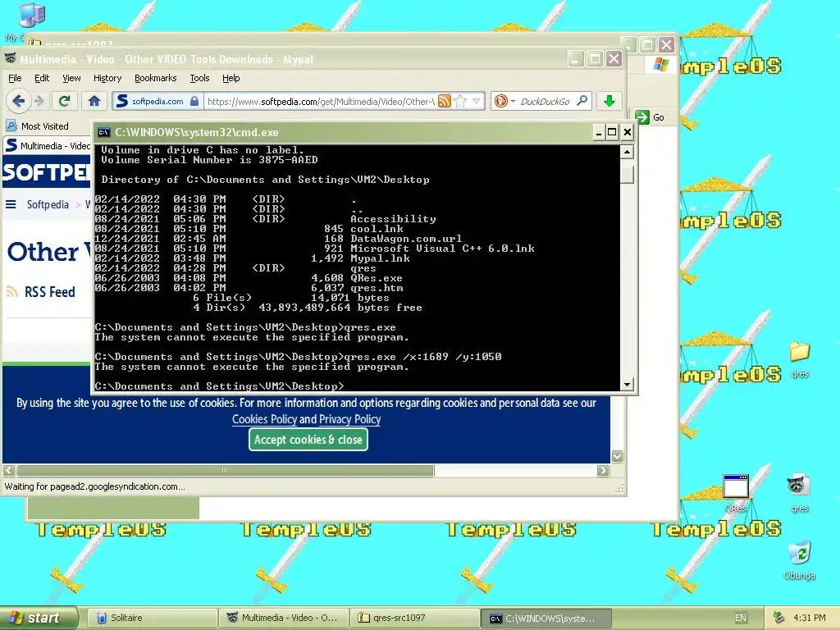Click the URL address field

[x=321, y=101]
